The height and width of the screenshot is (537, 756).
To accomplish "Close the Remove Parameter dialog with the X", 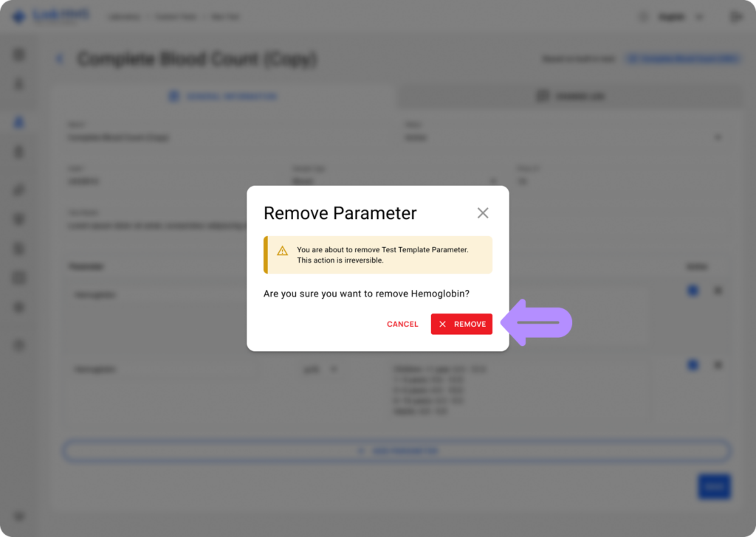I will pos(483,212).
